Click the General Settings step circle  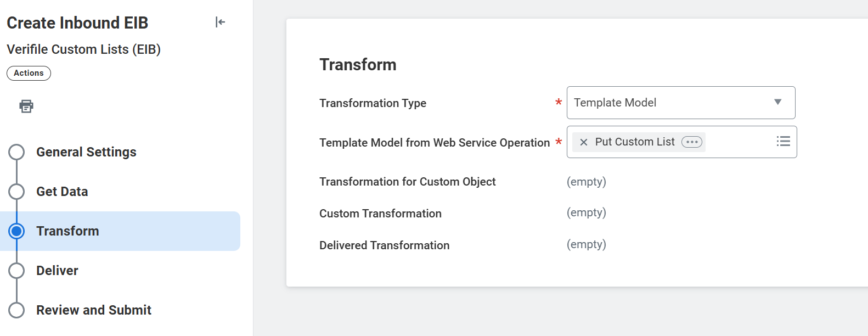click(x=16, y=152)
